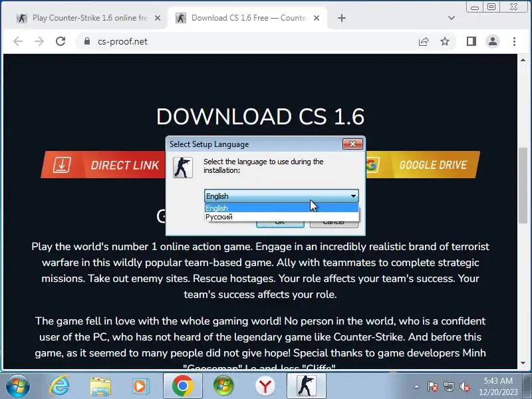Open the Windows Start menu
532x399 pixels.
click(x=18, y=386)
